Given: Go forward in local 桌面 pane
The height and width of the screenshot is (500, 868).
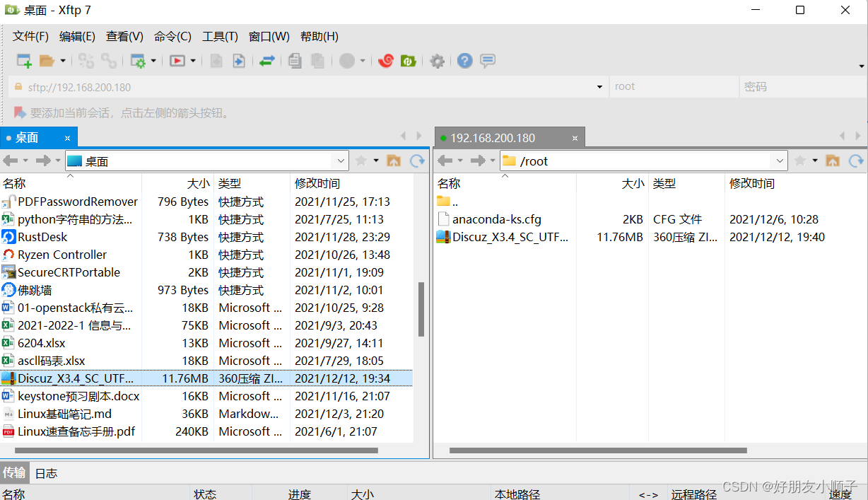Looking at the screenshot, I should (42, 161).
